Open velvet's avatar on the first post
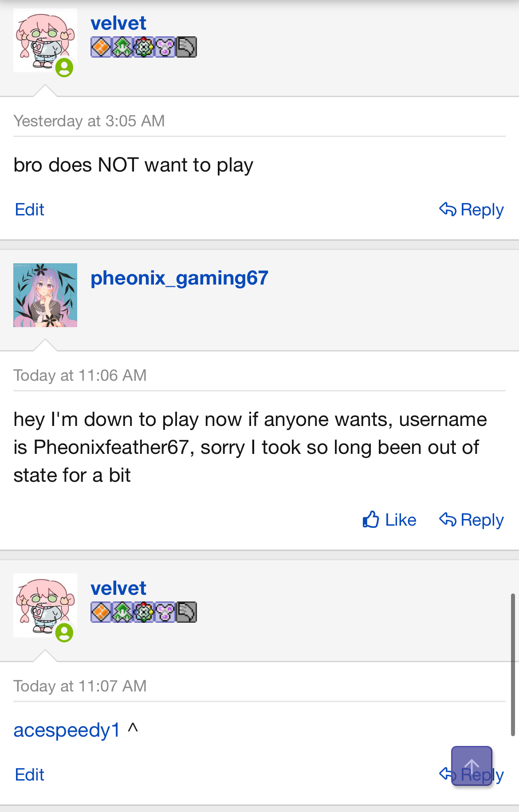 click(x=45, y=40)
